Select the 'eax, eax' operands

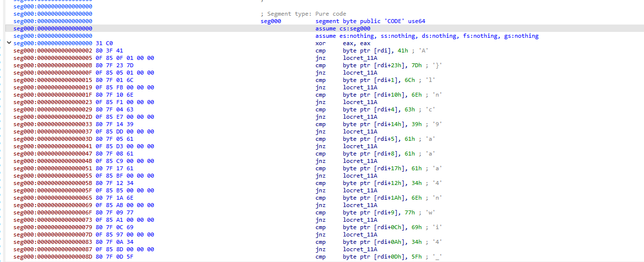pos(357,43)
